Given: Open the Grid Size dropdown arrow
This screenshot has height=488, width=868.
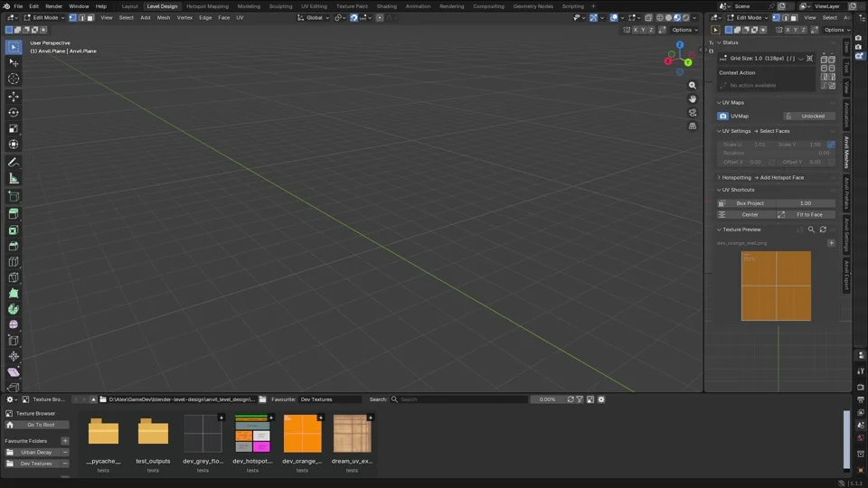Looking at the screenshot, I should click(x=800, y=59).
